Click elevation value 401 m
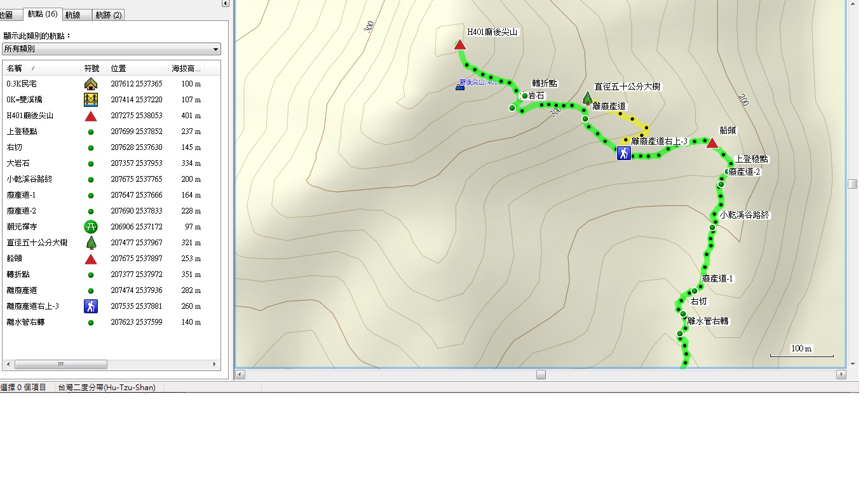This screenshot has height=488, width=868. [190, 116]
